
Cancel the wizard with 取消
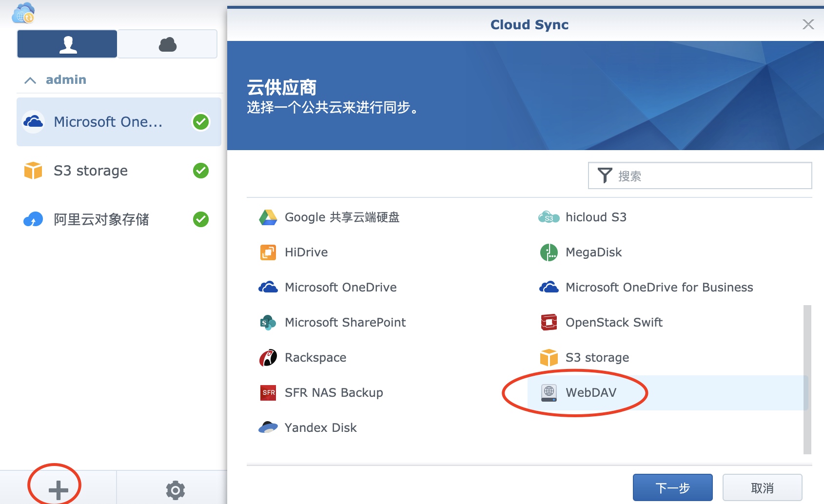763,488
